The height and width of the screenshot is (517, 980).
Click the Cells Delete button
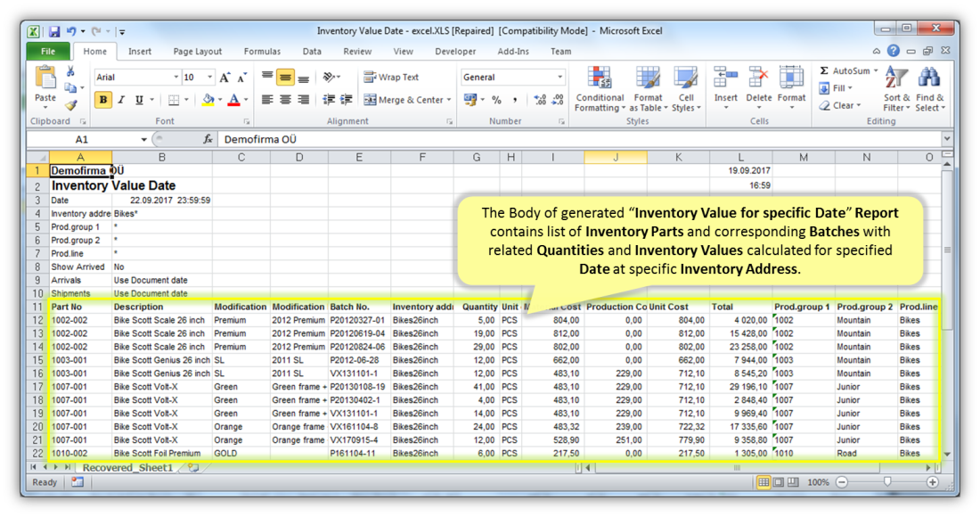[x=759, y=89]
